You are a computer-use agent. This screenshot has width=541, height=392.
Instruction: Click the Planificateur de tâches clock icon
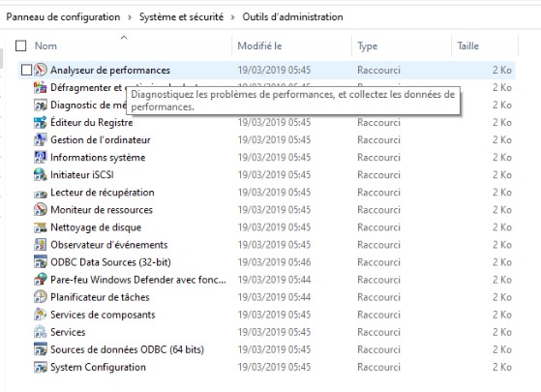(x=41, y=297)
